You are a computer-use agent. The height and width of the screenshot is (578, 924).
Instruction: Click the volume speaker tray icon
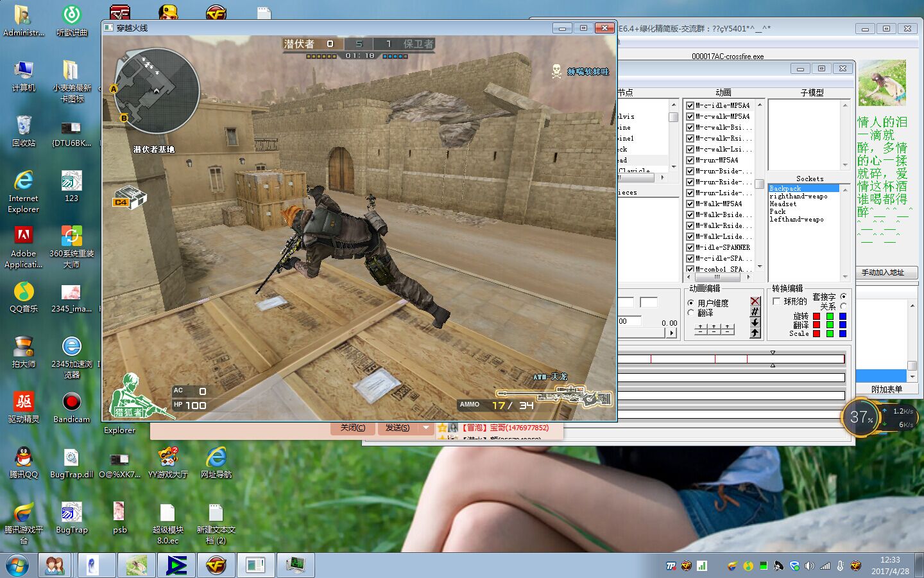click(810, 566)
